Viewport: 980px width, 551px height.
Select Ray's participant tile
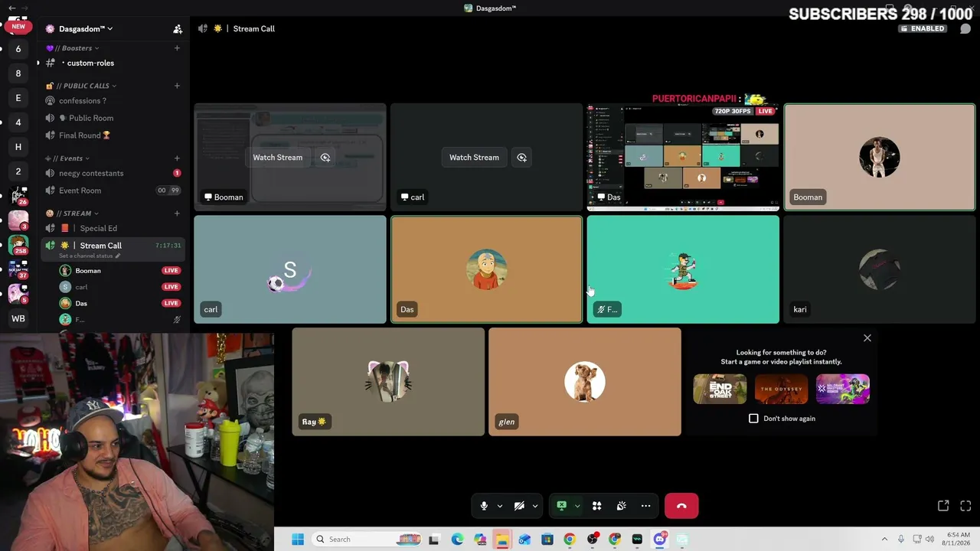click(x=388, y=382)
